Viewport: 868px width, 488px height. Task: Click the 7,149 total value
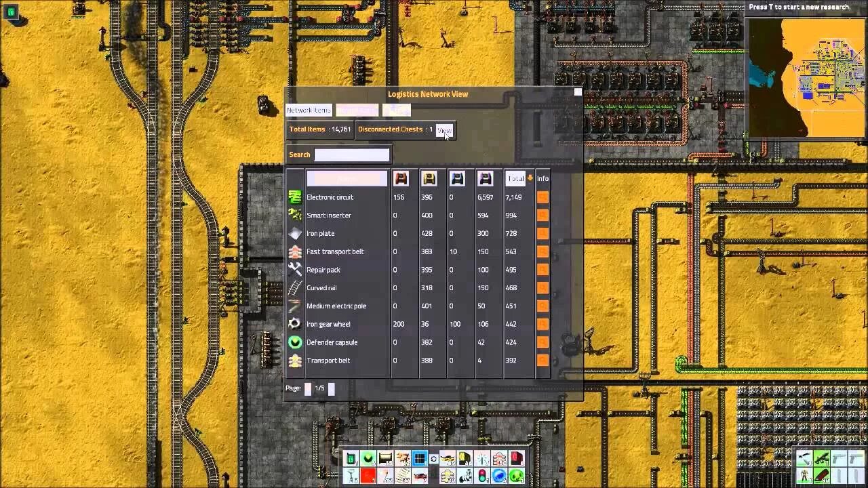click(x=513, y=197)
